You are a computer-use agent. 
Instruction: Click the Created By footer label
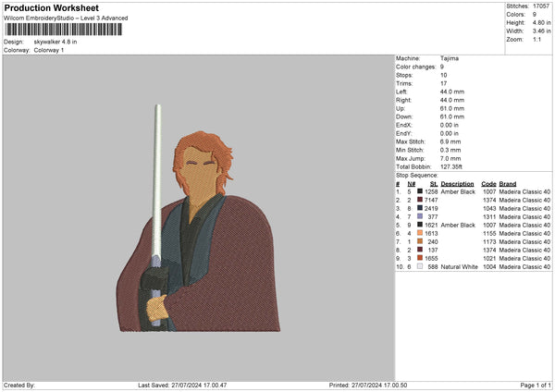pyautogui.click(x=19, y=385)
